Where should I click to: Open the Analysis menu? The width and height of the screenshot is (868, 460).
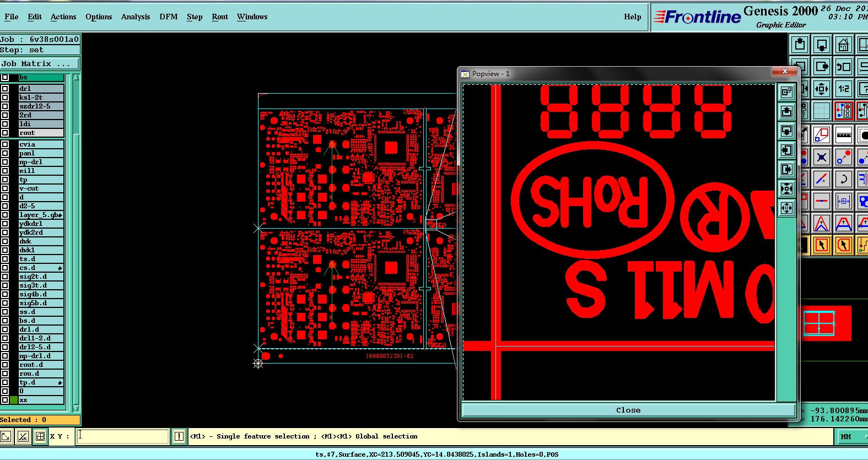click(136, 17)
